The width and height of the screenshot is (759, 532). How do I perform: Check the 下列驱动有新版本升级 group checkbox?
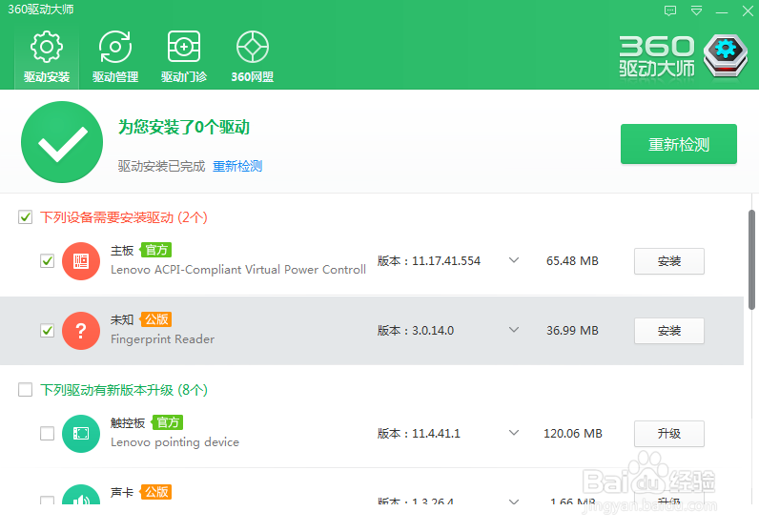[25, 390]
